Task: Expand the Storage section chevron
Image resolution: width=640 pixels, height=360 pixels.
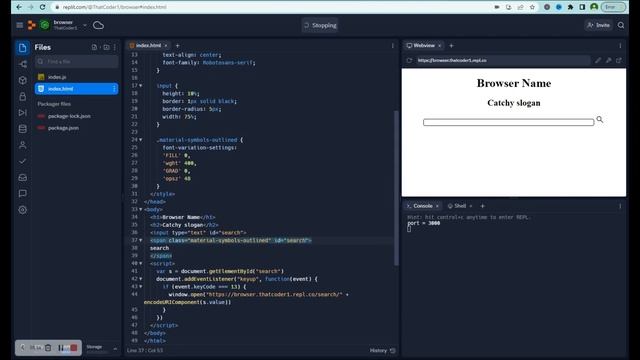Action: coord(115,349)
